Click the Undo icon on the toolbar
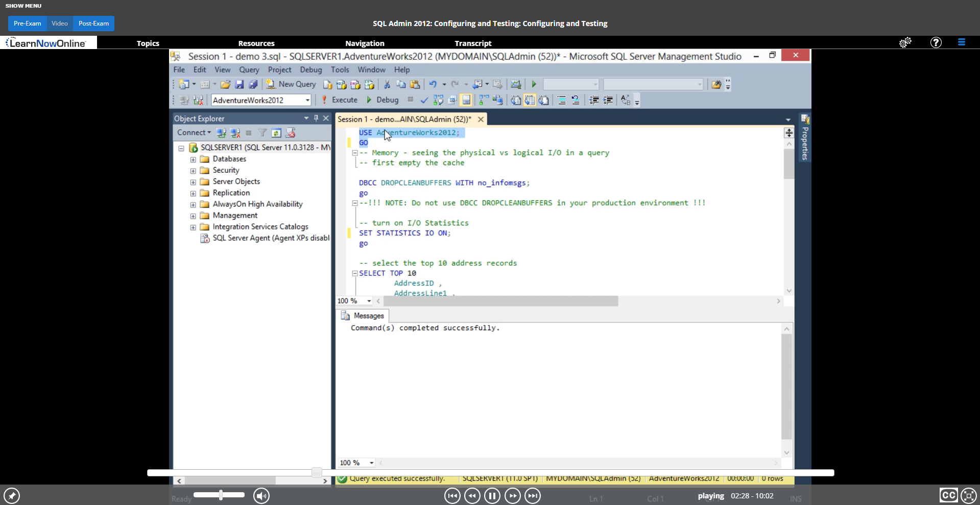 pos(434,84)
